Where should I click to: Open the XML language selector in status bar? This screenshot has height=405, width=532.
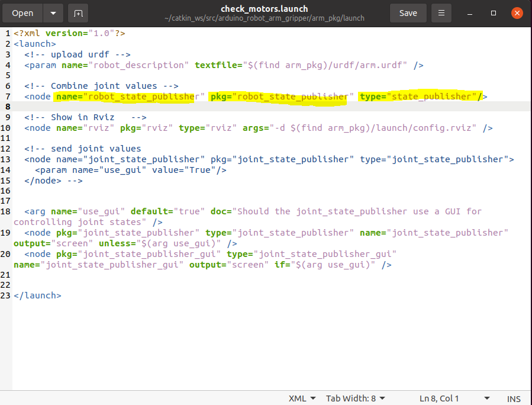pyautogui.click(x=302, y=398)
